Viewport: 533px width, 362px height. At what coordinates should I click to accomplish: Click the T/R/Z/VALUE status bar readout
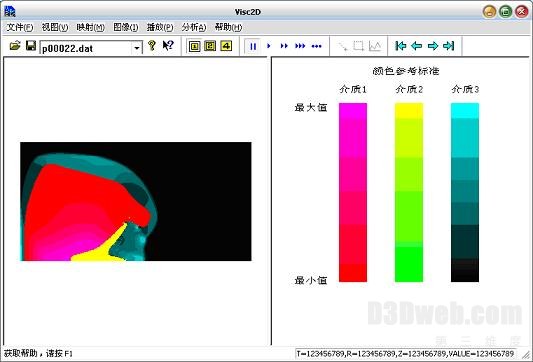click(405, 354)
